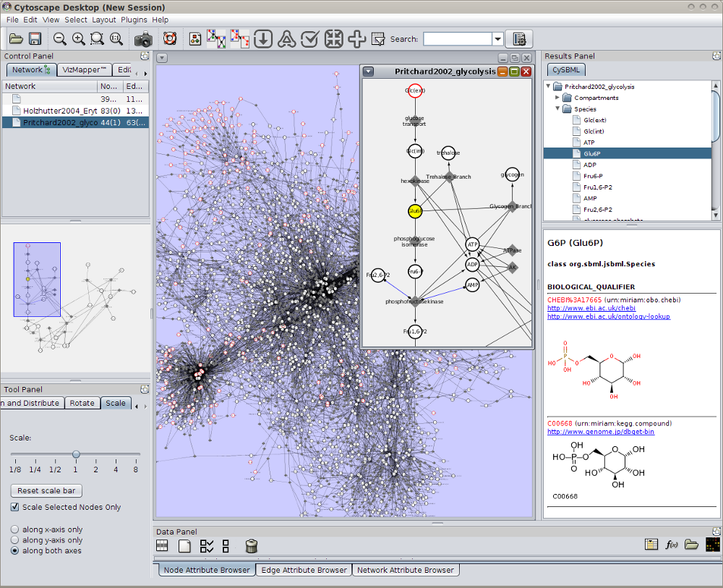This screenshot has width=723, height=588.
Task: Collapse Pritchard2002_glycolysis tree root
Action: point(548,86)
